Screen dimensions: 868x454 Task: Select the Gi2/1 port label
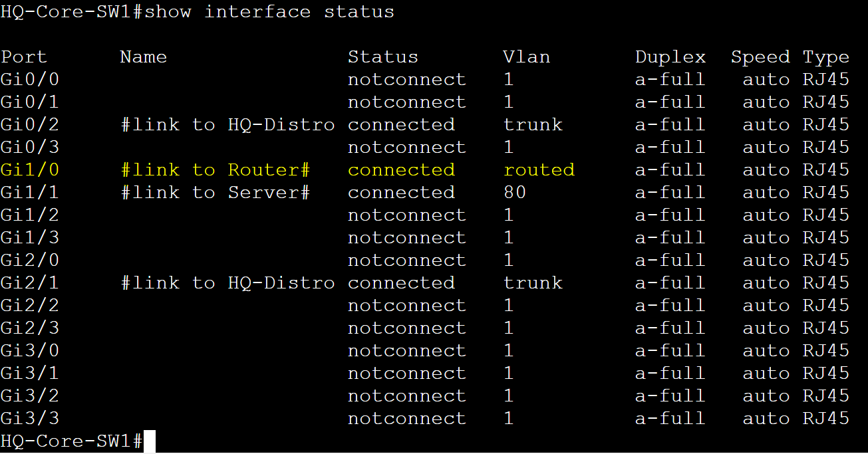click(x=29, y=283)
